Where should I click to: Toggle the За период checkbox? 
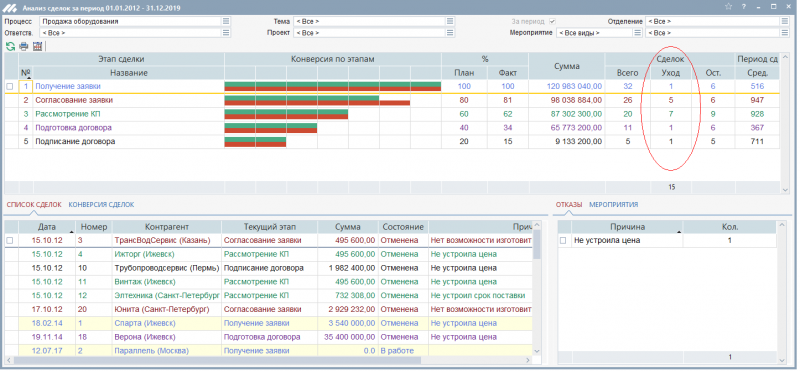click(552, 21)
